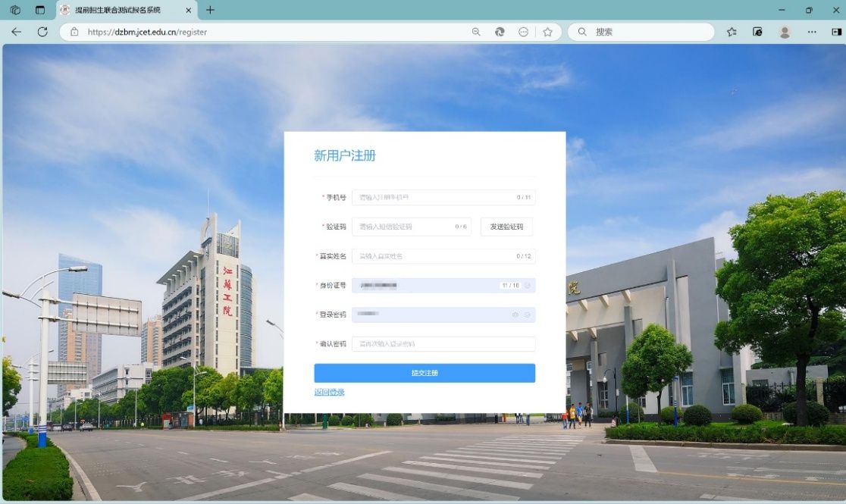This screenshot has width=846, height=504.
Task: Reload the registration page
Action: tap(42, 32)
